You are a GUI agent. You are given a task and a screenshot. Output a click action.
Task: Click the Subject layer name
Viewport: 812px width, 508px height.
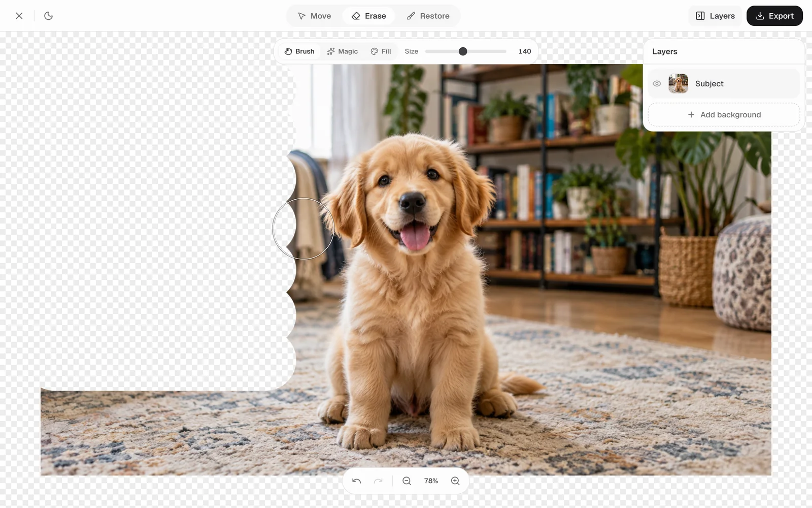709,84
